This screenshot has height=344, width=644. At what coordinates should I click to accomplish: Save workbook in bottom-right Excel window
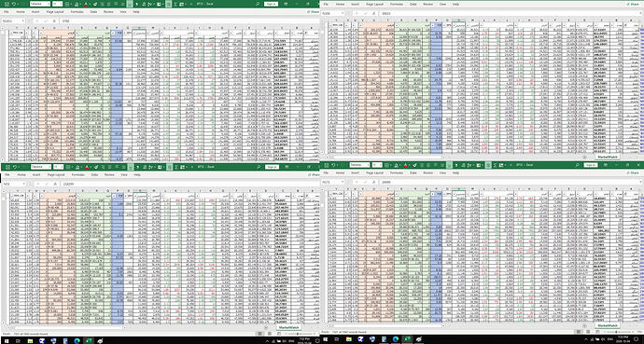(x=327, y=165)
